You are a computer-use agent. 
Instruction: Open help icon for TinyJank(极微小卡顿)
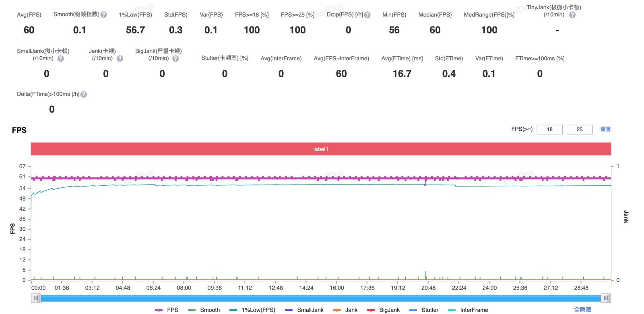(572, 15)
